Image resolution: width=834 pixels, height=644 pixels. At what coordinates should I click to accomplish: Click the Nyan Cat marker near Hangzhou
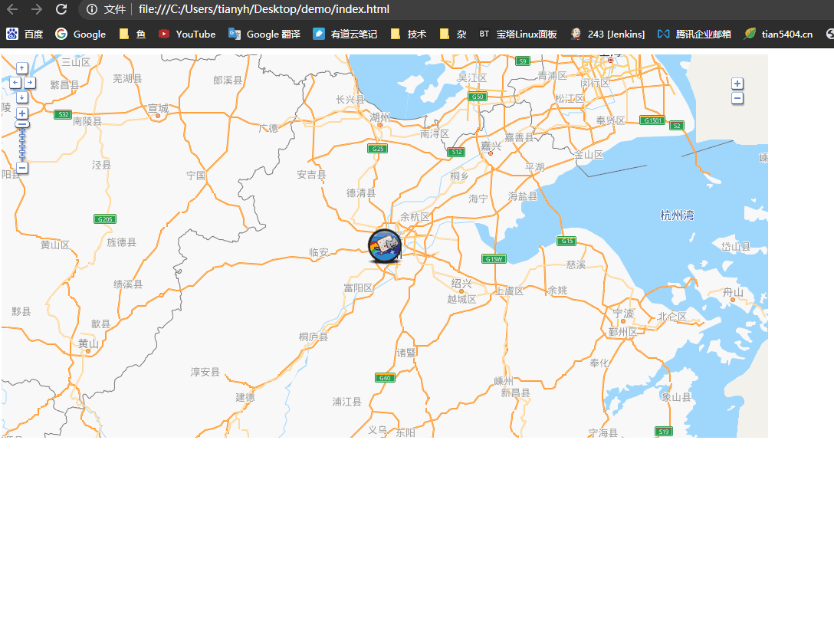pyautogui.click(x=385, y=246)
